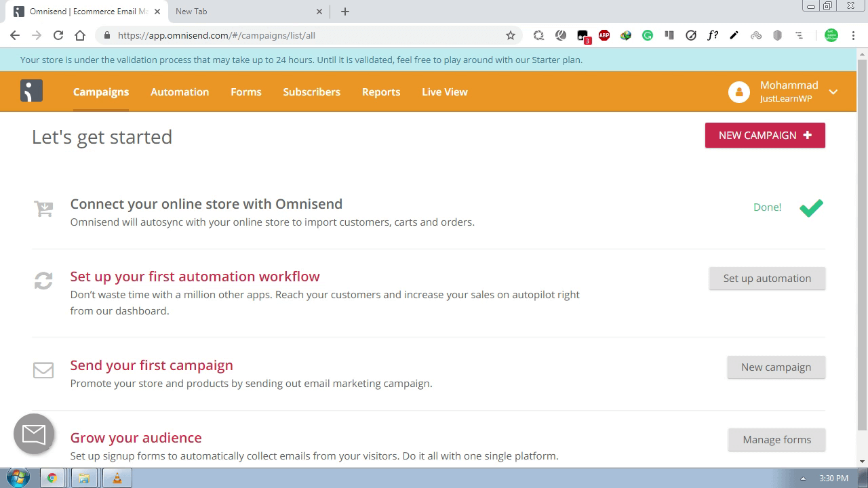Click the sync arrows icon beside automation workflow

point(43,281)
